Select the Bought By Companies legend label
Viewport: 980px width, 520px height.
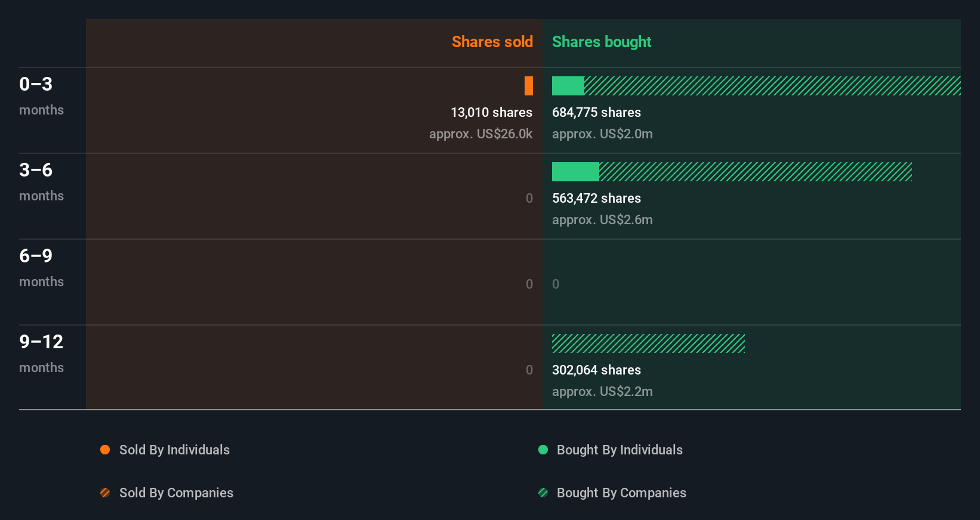[x=621, y=493]
